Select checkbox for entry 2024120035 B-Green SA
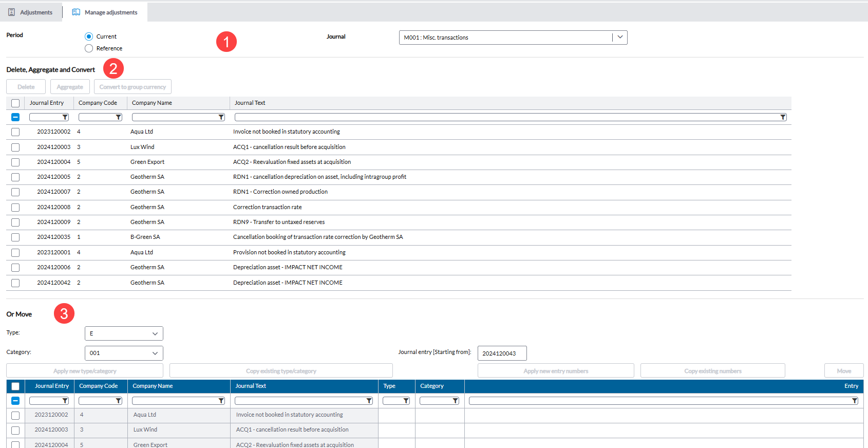 click(x=15, y=237)
